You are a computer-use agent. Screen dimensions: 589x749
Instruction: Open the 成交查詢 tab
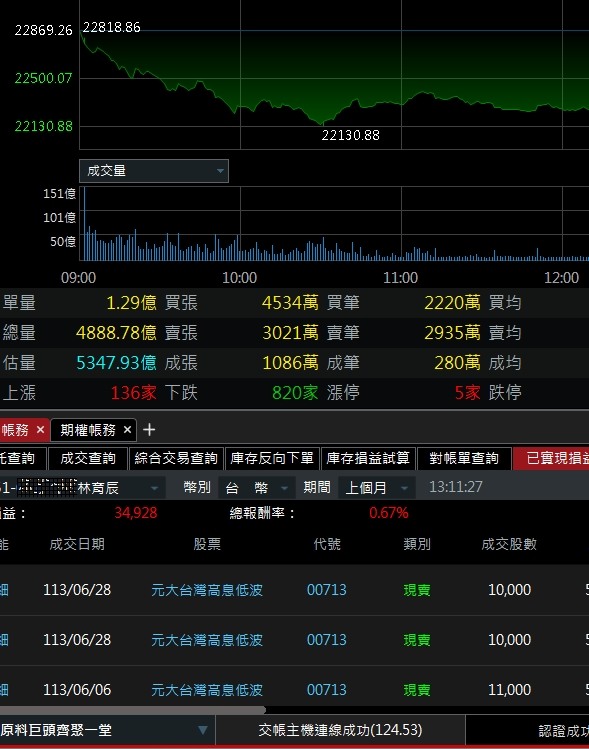(88, 459)
